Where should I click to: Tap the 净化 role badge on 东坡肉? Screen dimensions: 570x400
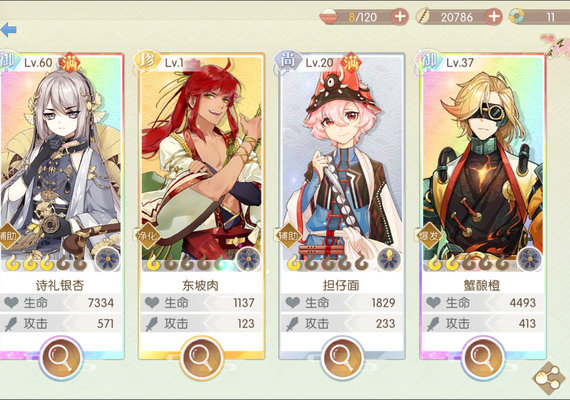[x=148, y=236]
